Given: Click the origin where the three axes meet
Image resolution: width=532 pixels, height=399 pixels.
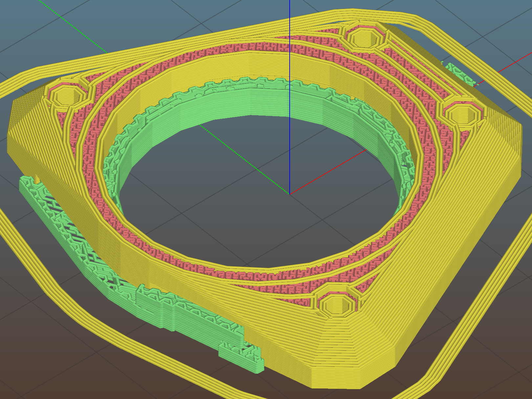Looking at the screenshot, I should tap(289, 194).
